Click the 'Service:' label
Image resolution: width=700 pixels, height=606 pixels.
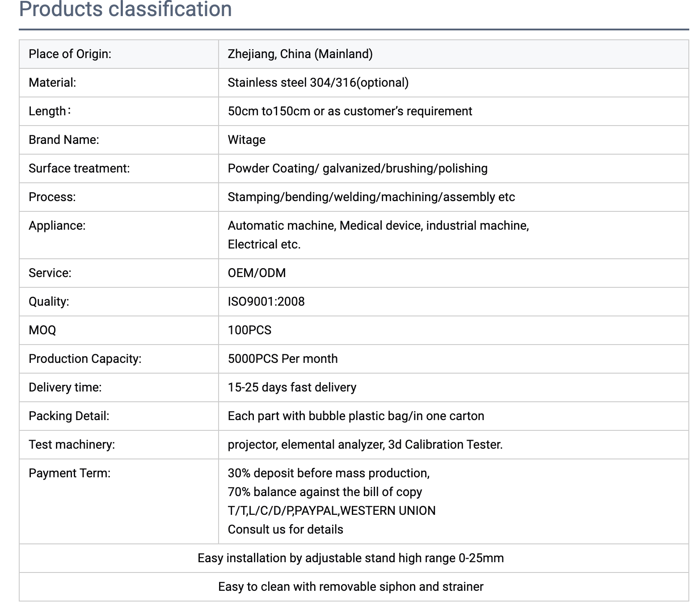[50, 273]
